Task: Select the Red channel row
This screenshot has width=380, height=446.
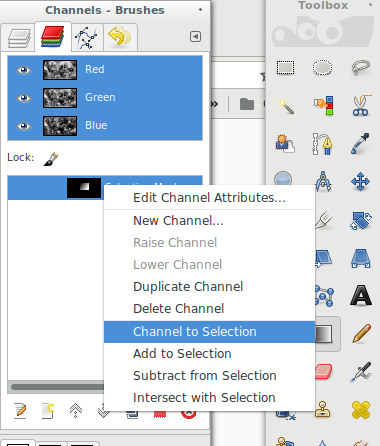Action: (x=105, y=70)
